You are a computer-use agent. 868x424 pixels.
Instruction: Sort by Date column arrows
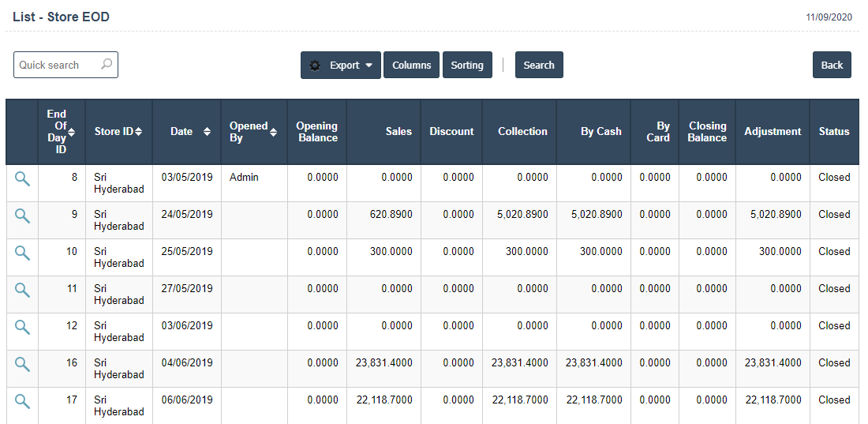point(207,132)
